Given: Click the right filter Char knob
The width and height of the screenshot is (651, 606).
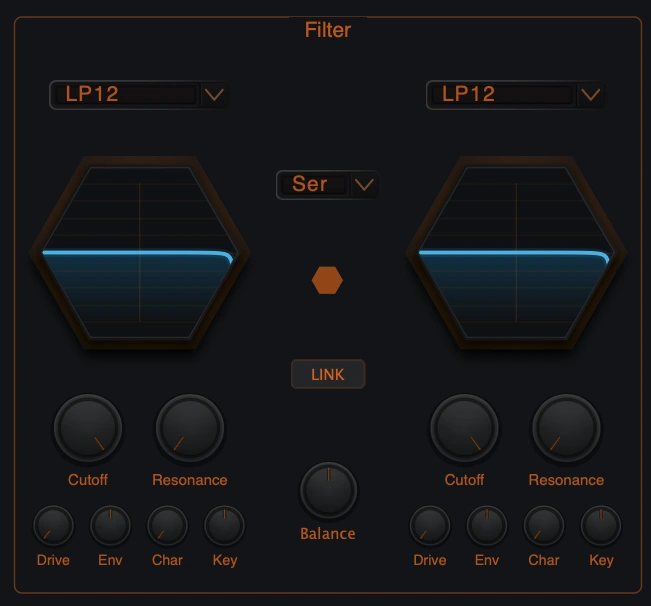Looking at the screenshot, I should click(x=544, y=525).
